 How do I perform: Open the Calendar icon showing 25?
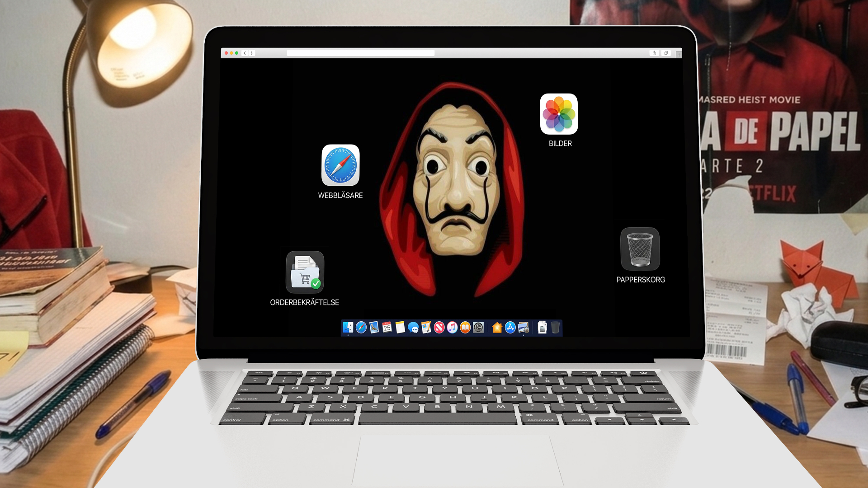pyautogui.click(x=387, y=328)
